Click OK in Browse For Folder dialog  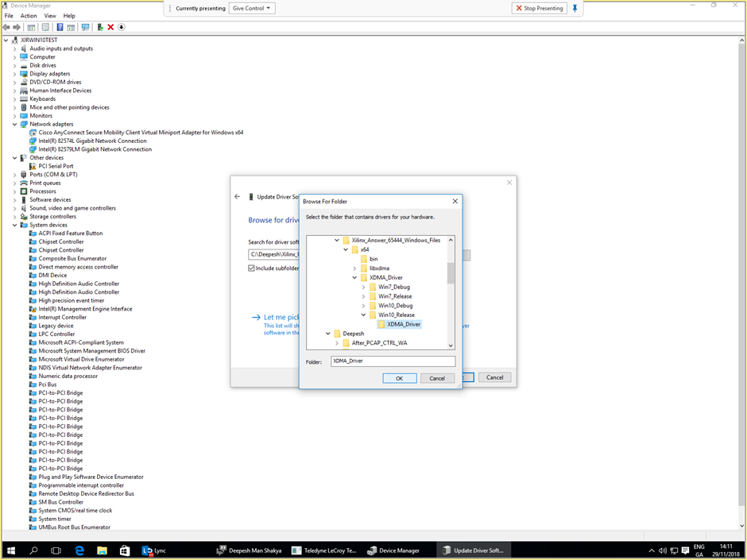(x=400, y=378)
